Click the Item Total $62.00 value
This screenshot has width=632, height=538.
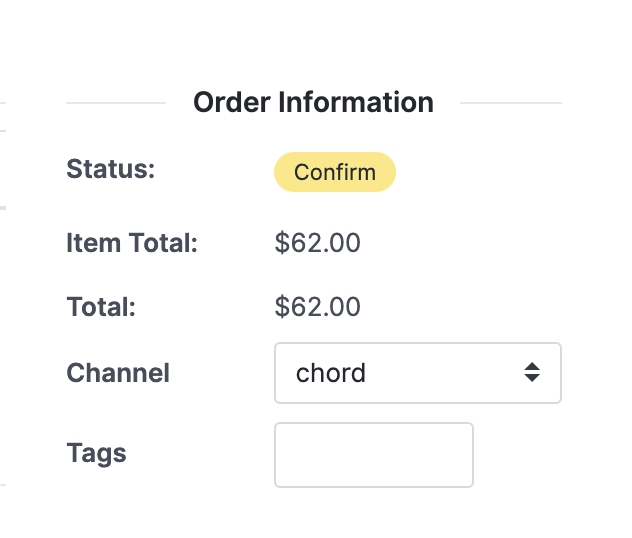coord(317,243)
